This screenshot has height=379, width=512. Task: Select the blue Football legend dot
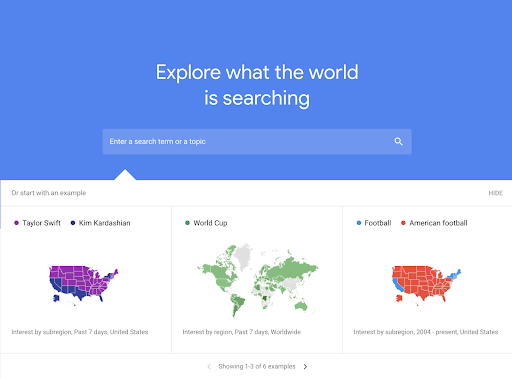point(359,223)
